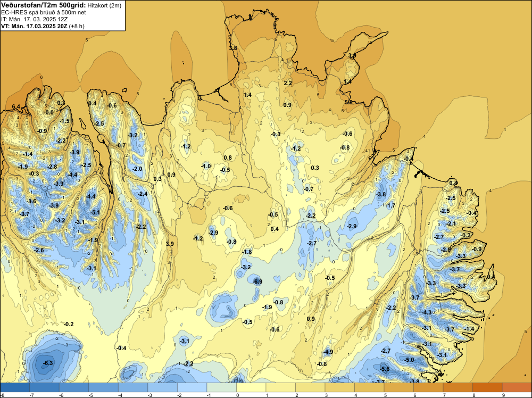
Task: Click the temperature value "-6.3"
Action: click(x=48, y=363)
